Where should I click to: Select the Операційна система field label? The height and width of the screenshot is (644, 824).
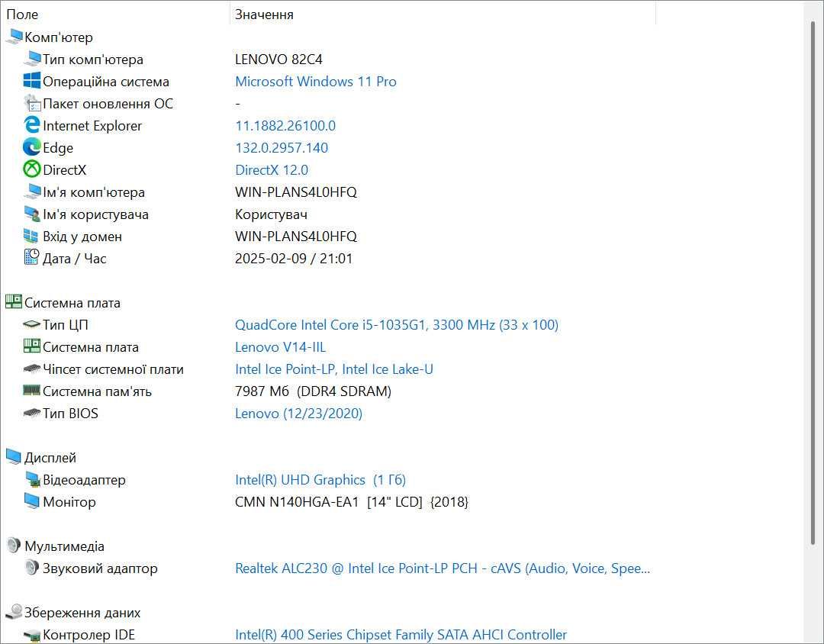click(x=105, y=82)
